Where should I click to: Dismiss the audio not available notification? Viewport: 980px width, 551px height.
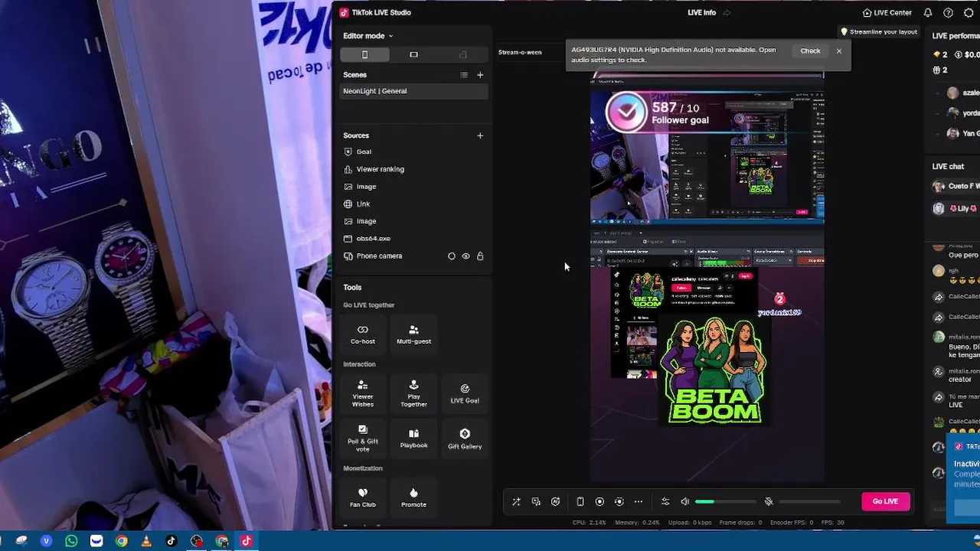click(x=839, y=51)
